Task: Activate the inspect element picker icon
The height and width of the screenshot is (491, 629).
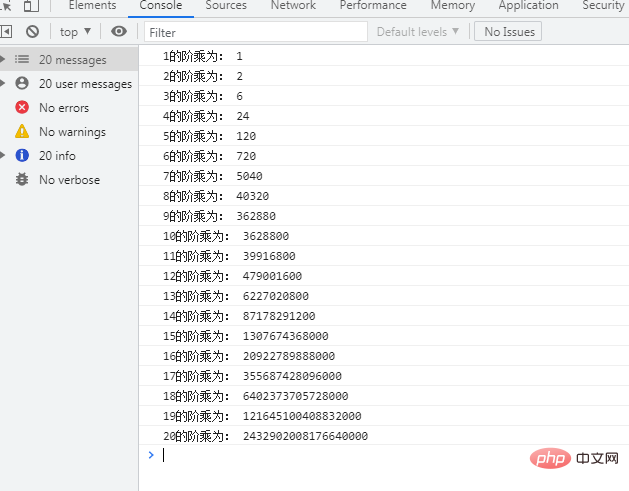Action: [6, 5]
